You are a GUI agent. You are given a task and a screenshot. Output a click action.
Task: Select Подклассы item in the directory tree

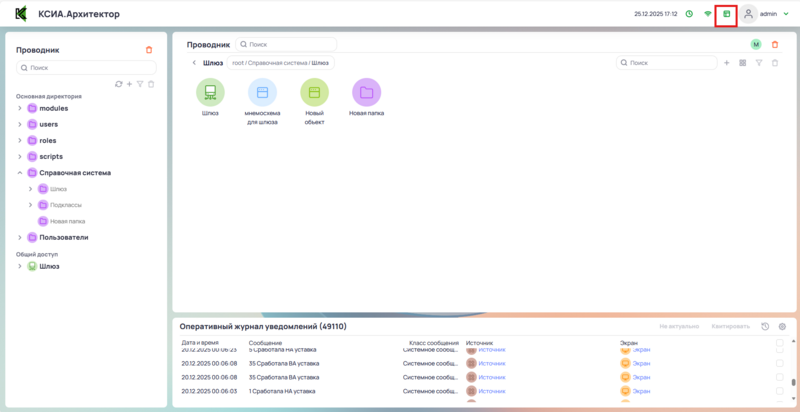coord(65,204)
